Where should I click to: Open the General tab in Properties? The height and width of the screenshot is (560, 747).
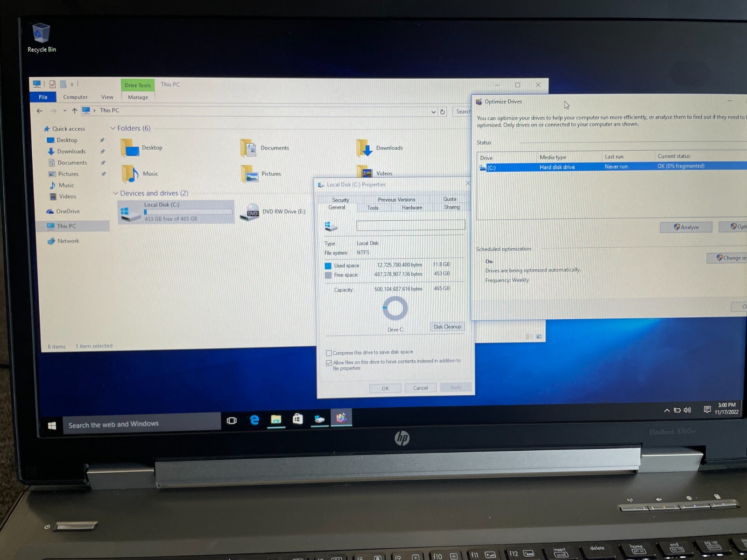(x=337, y=207)
